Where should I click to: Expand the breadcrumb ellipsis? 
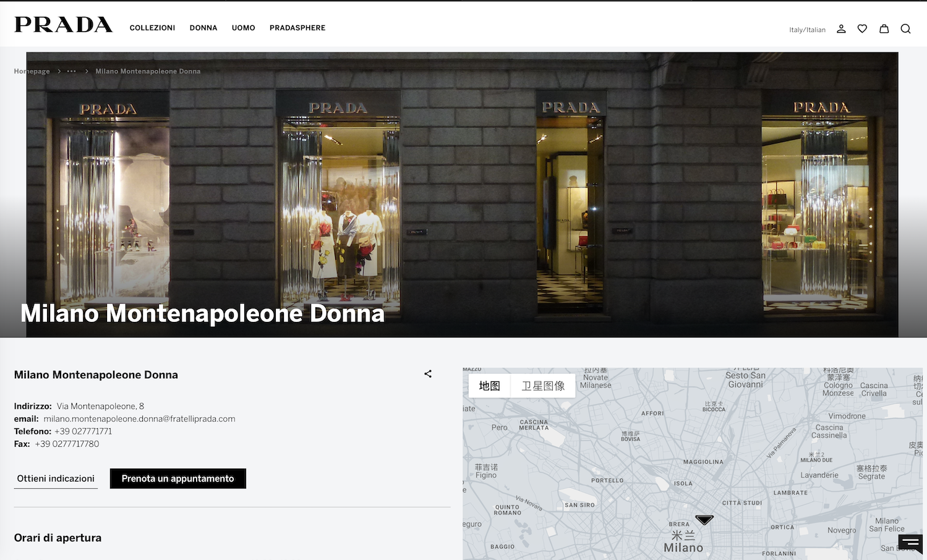pyautogui.click(x=72, y=71)
